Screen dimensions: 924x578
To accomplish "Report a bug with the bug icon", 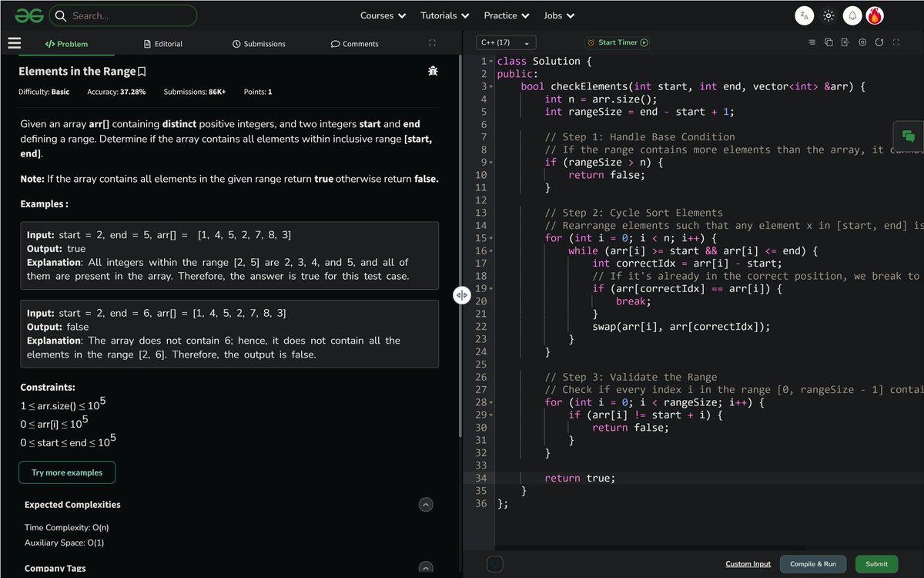I will [433, 71].
